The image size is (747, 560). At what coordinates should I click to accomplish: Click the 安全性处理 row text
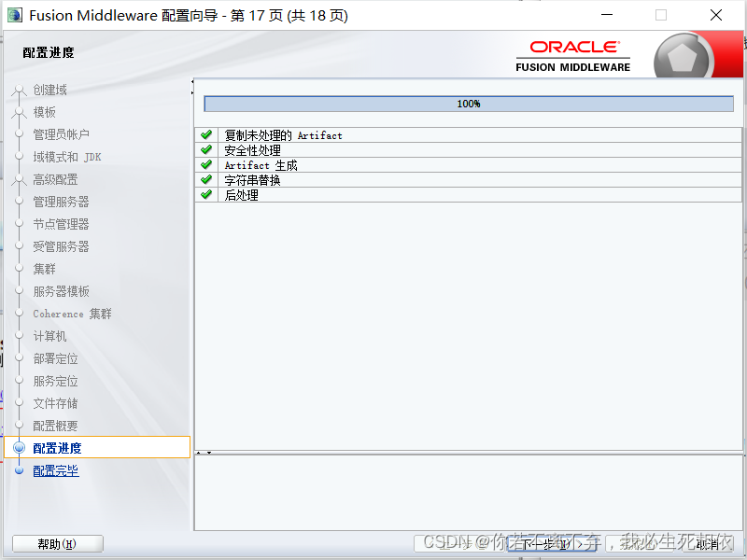[x=252, y=150]
